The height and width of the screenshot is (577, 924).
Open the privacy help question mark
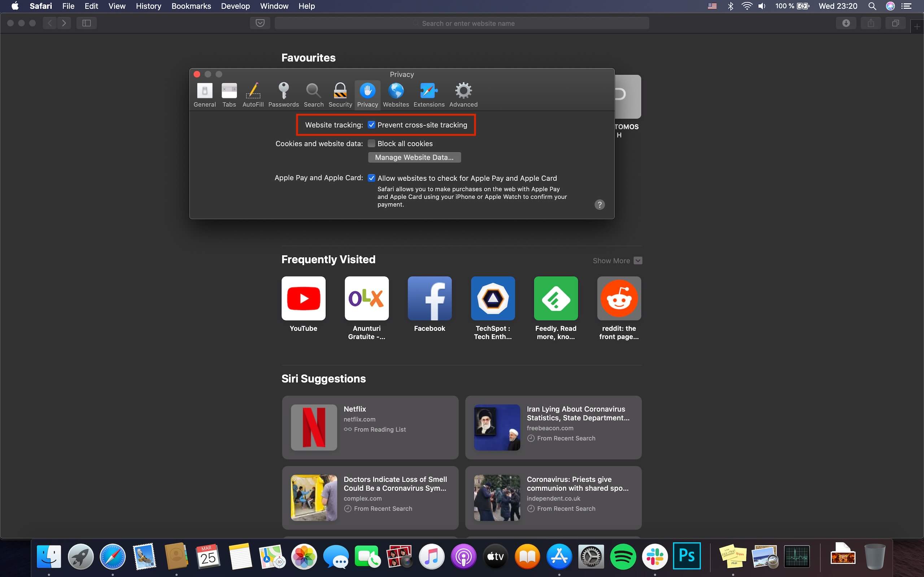click(600, 205)
